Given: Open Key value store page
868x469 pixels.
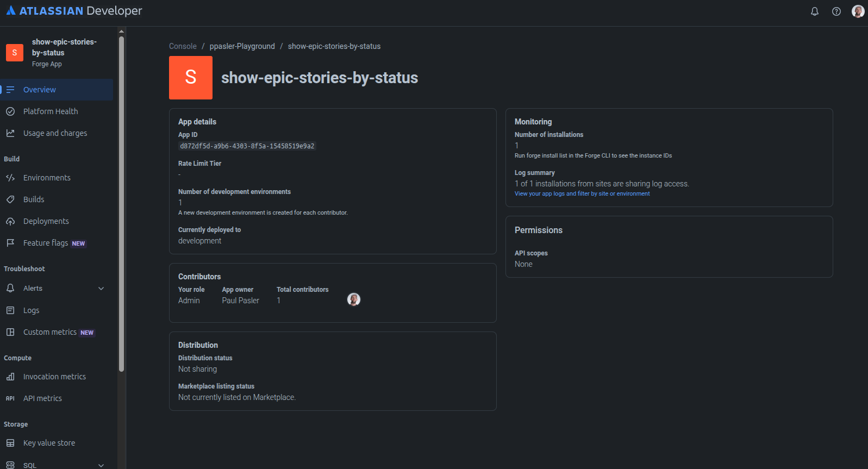Looking at the screenshot, I should click(x=57, y=443).
